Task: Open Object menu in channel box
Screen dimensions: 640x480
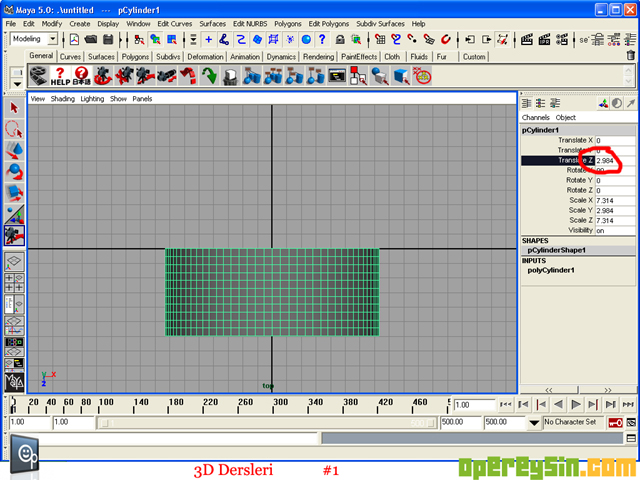Action: tap(565, 118)
